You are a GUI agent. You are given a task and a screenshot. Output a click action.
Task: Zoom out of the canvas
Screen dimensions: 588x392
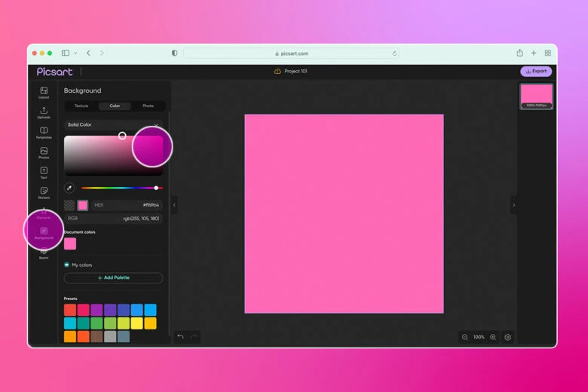[464, 337]
